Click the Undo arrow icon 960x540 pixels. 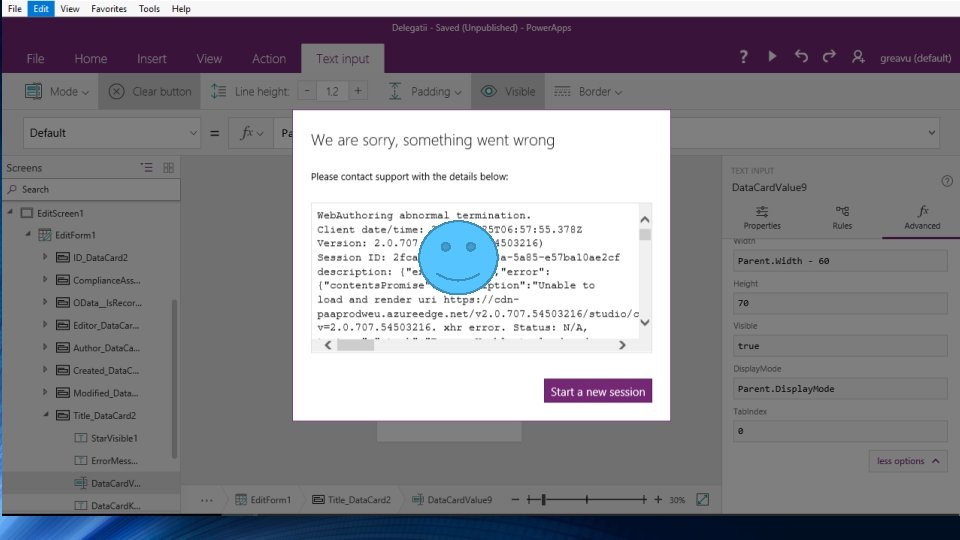click(801, 56)
